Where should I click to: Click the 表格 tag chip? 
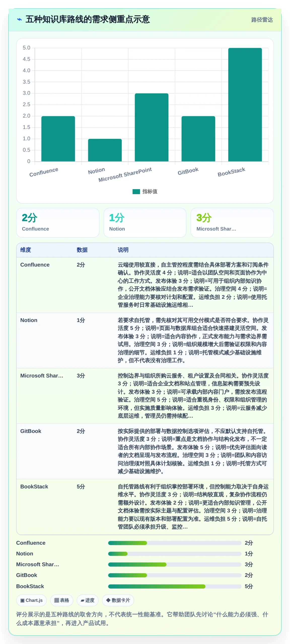pyautogui.click(x=62, y=600)
